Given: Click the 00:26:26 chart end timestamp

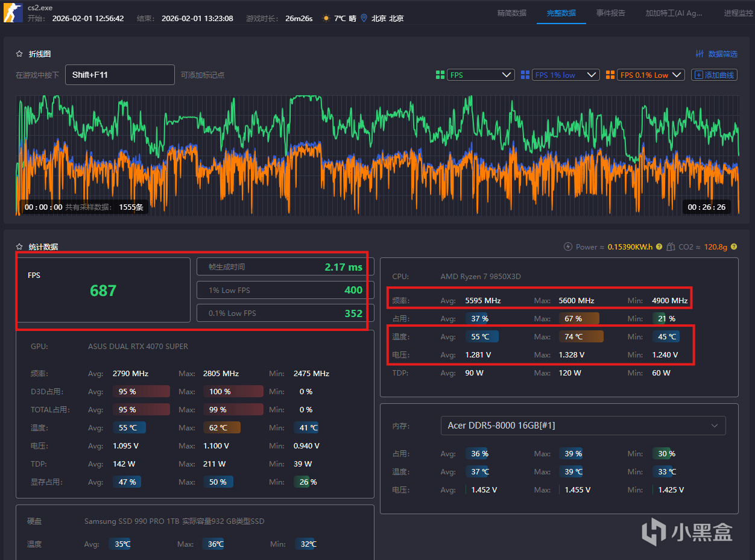Looking at the screenshot, I should [707, 207].
